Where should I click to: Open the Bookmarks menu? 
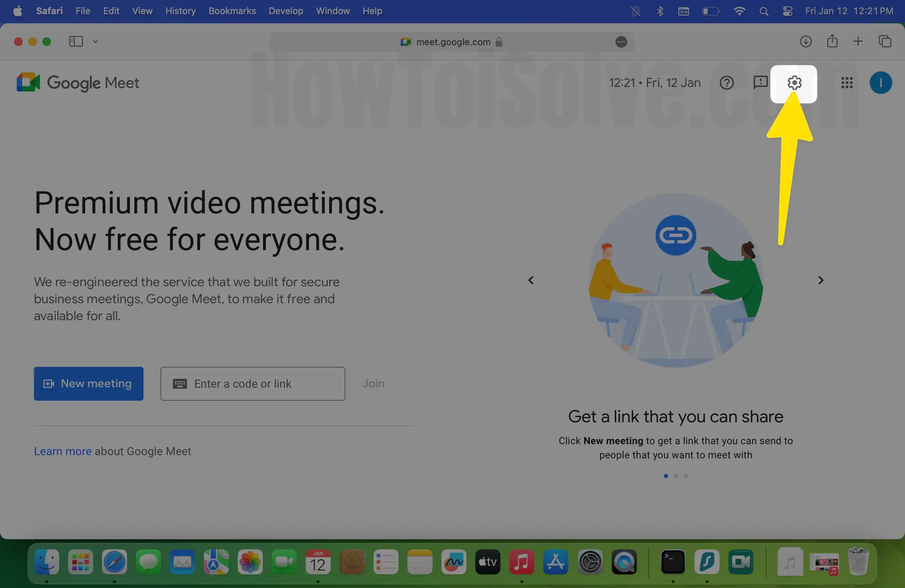click(x=232, y=11)
